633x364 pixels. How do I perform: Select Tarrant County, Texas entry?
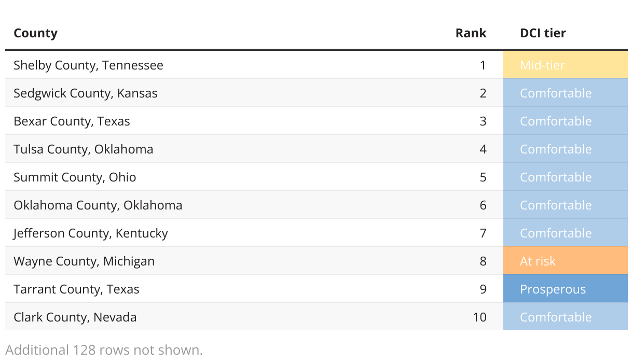click(76, 289)
